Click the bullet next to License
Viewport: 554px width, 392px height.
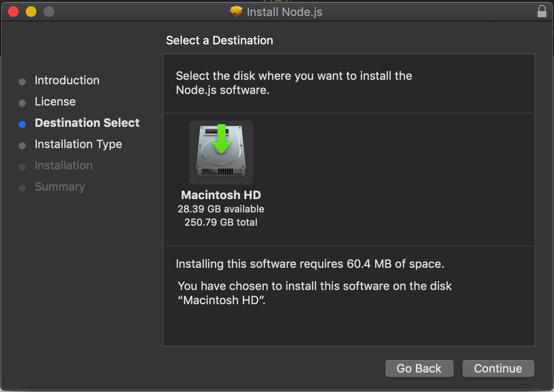[22, 103]
